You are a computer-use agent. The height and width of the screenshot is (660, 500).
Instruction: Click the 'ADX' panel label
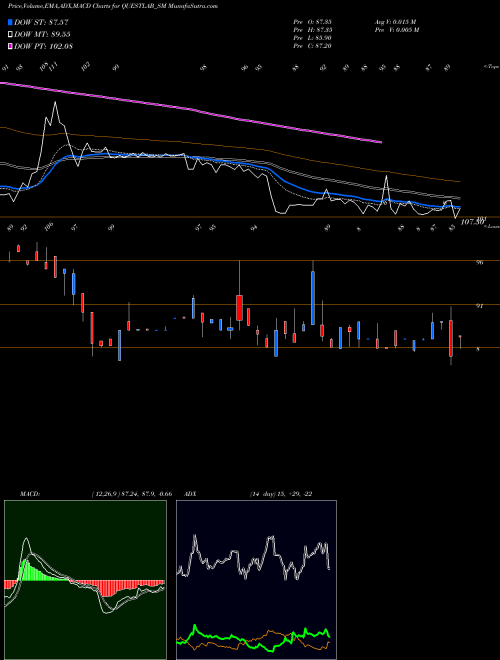point(190,494)
